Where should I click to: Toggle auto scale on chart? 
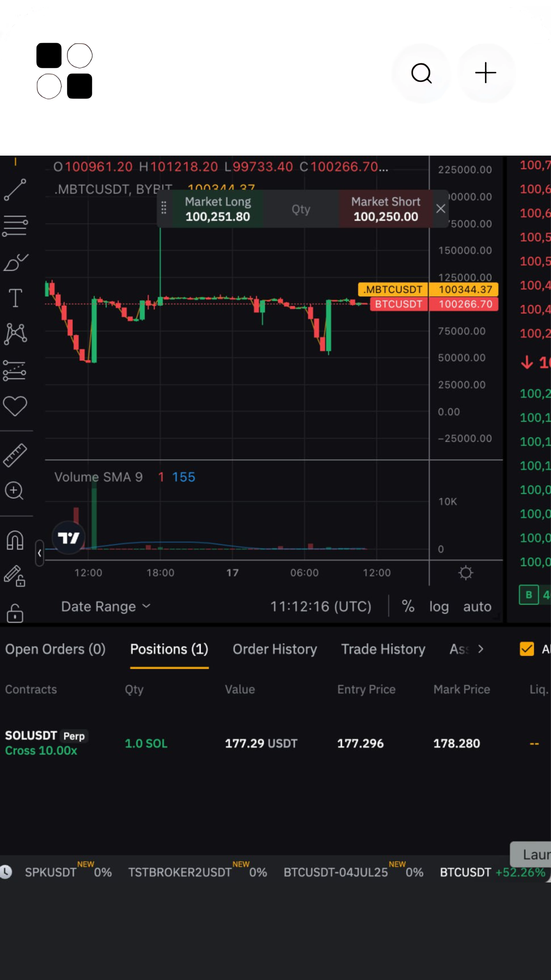477,606
